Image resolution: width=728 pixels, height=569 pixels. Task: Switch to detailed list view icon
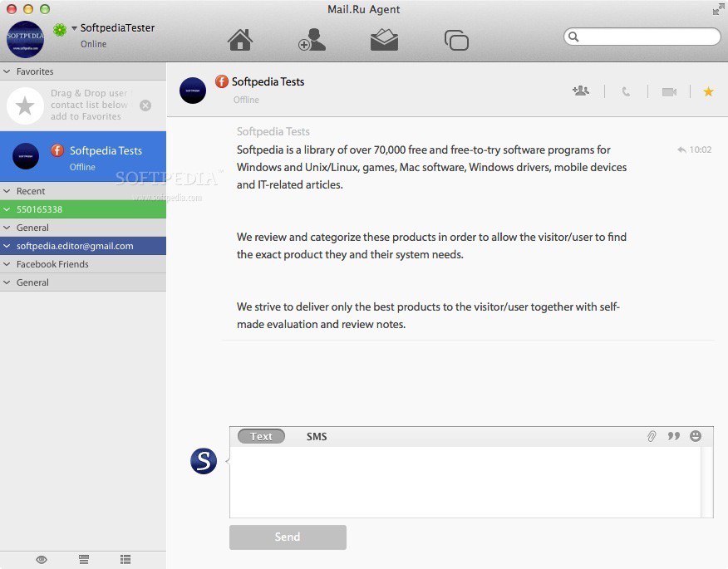(125, 560)
